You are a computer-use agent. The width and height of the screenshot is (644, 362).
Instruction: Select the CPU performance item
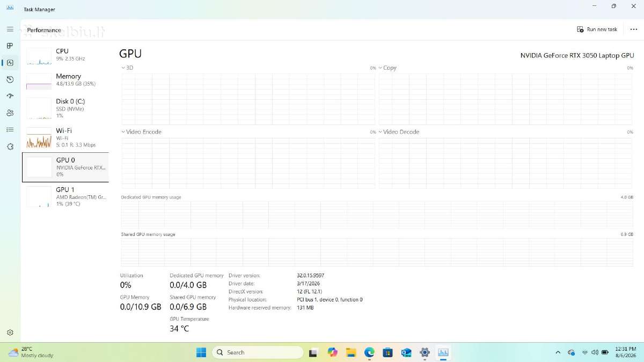point(65,55)
